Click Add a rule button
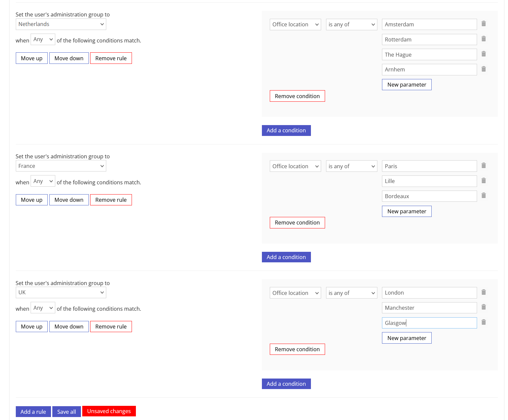This screenshot has width=508, height=420. tap(33, 412)
